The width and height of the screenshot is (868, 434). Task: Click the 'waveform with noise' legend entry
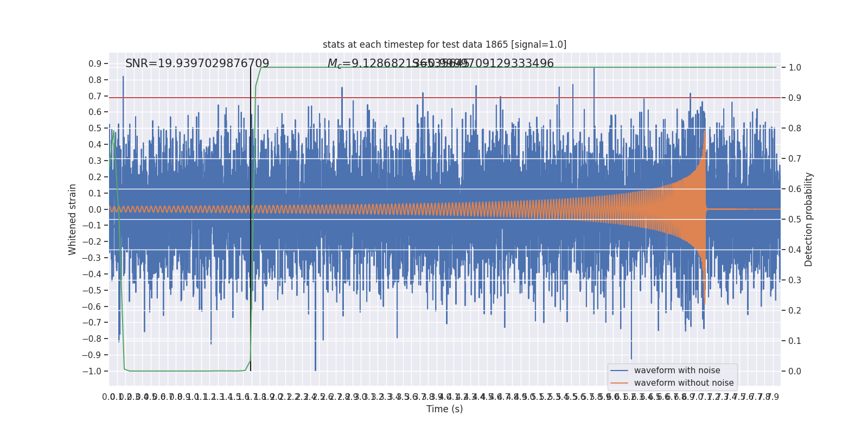[677, 371]
